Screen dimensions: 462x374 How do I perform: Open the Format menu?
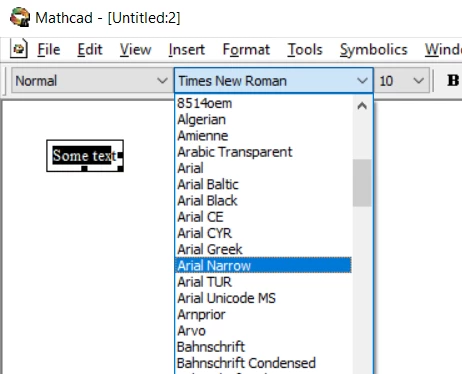(246, 50)
